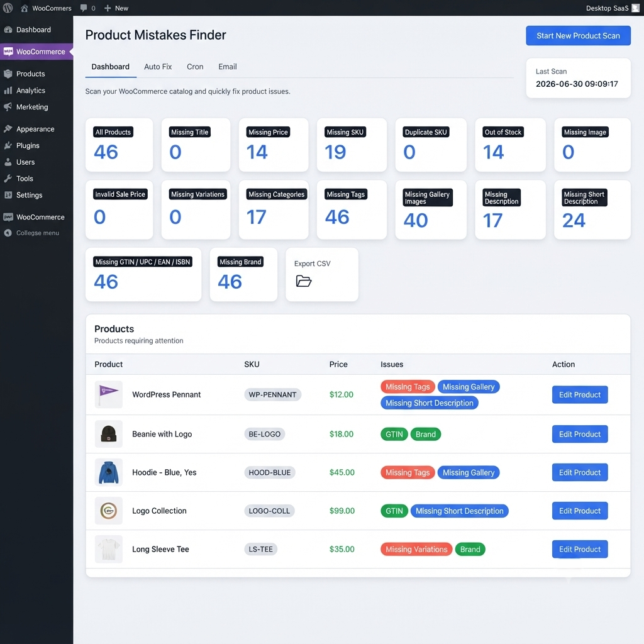Click the Missing Gallery tag on WordPress Pennant
Image resolution: width=644 pixels, height=644 pixels.
(x=468, y=387)
